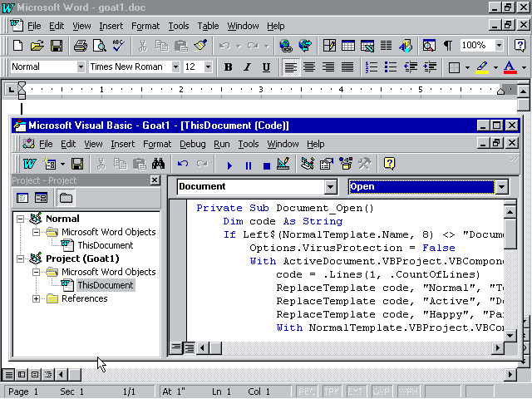Apply bulleted list formatting
Screen dimensions: 532x399
(x=391, y=66)
